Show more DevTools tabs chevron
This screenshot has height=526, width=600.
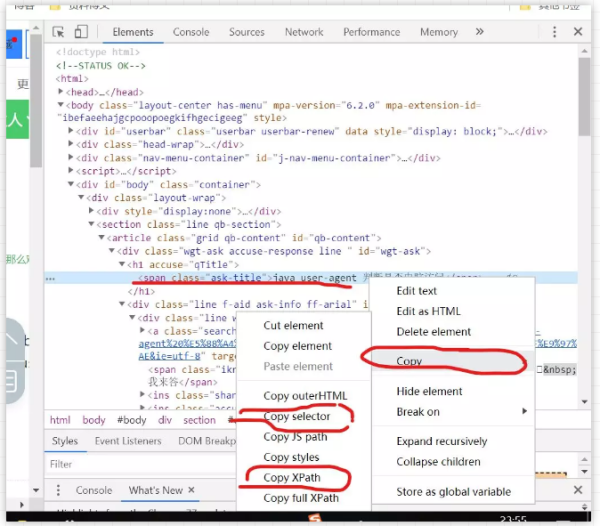point(479,32)
